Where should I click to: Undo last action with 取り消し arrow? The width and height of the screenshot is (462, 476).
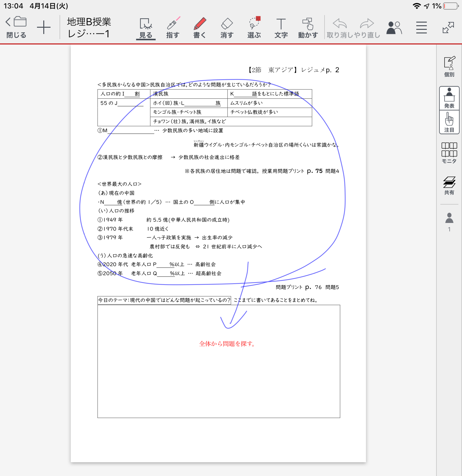pos(340,28)
